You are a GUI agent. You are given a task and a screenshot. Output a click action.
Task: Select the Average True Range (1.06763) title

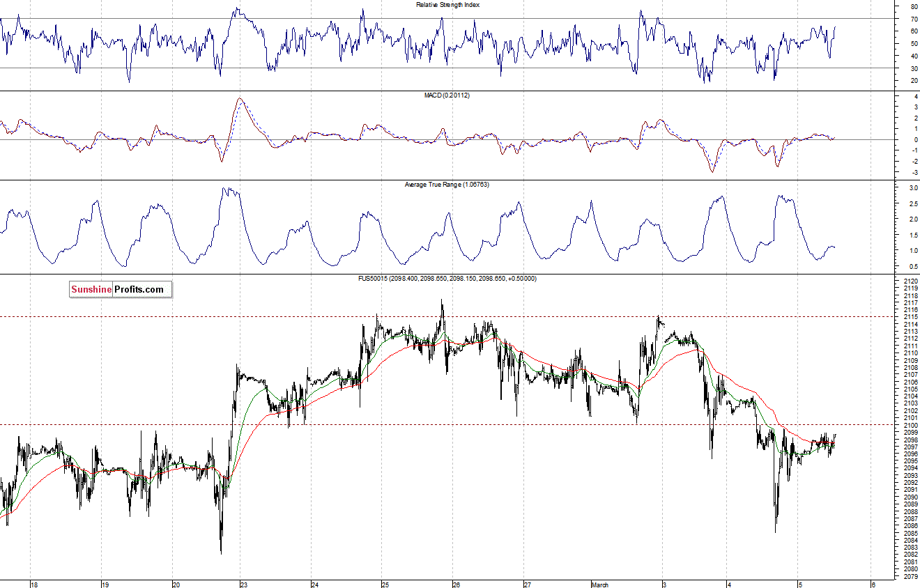click(x=447, y=185)
